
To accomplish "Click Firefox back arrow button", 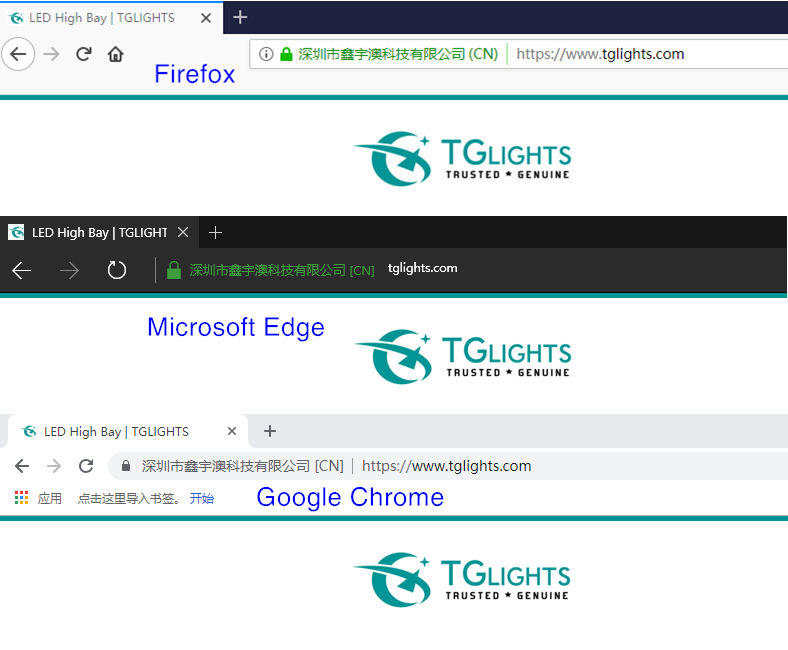I will pos(19,54).
